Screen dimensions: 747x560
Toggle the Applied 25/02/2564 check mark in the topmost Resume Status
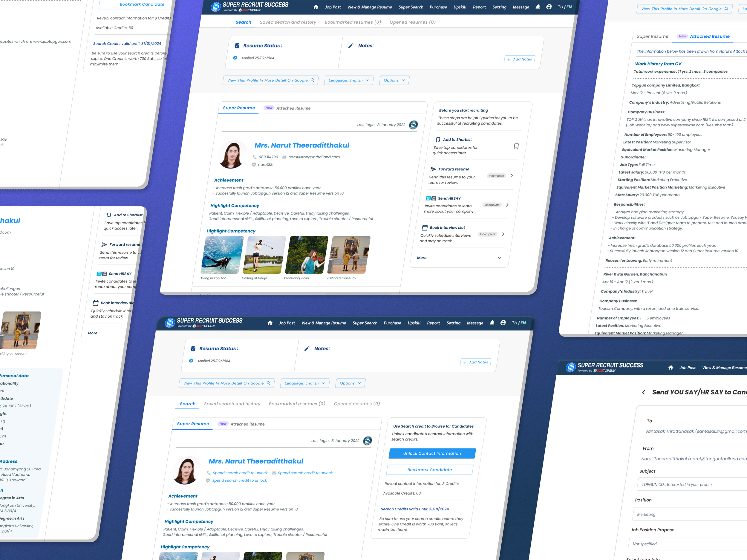[235, 58]
